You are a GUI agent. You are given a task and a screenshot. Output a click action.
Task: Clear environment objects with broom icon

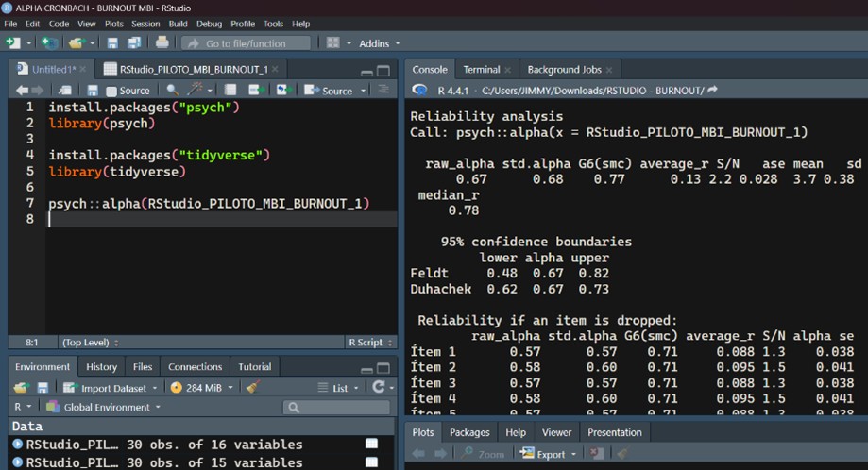[x=252, y=387]
